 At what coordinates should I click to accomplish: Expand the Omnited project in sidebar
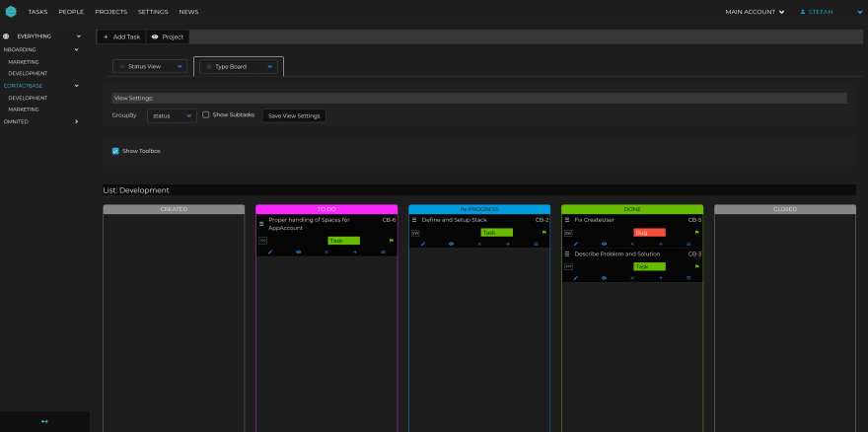(76, 121)
